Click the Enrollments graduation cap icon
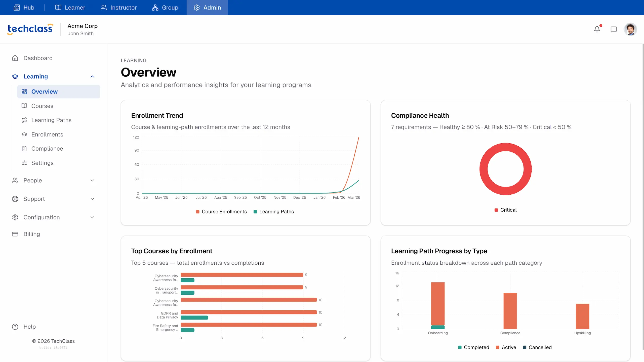This screenshot has height=362, width=644. pyautogui.click(x=24, y=134)
